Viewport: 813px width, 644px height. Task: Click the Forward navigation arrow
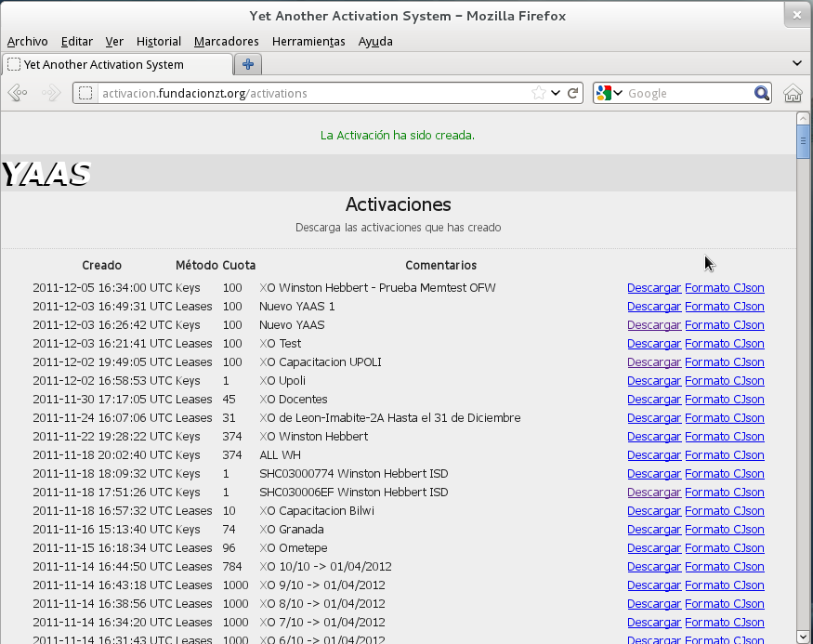(x=51, y=93)
